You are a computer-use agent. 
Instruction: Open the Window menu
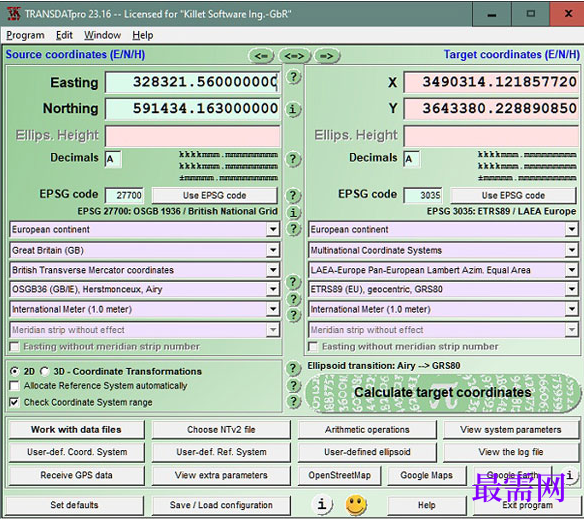click(x=102, y=35)
